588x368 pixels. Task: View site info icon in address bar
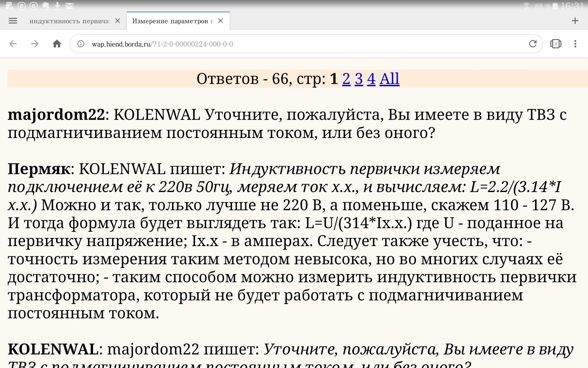[x=81, y=44]
